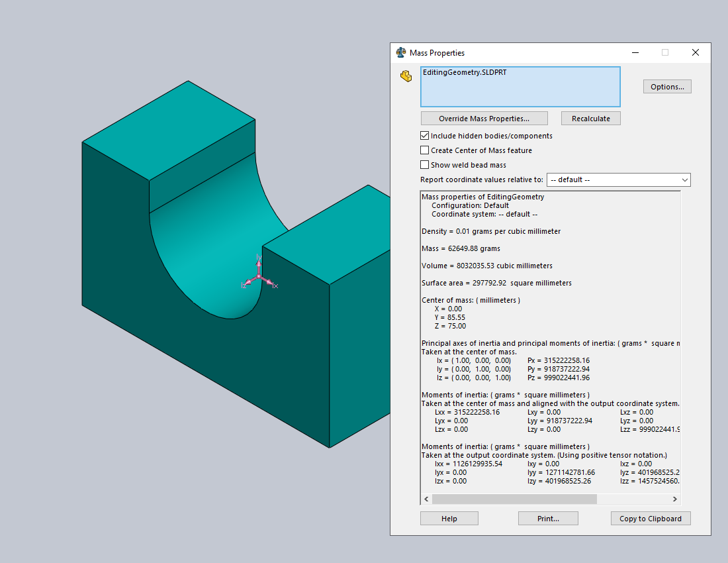The image size is (728, 563).
Task: Enable Create Center of Mass feature
Action: 425,150
